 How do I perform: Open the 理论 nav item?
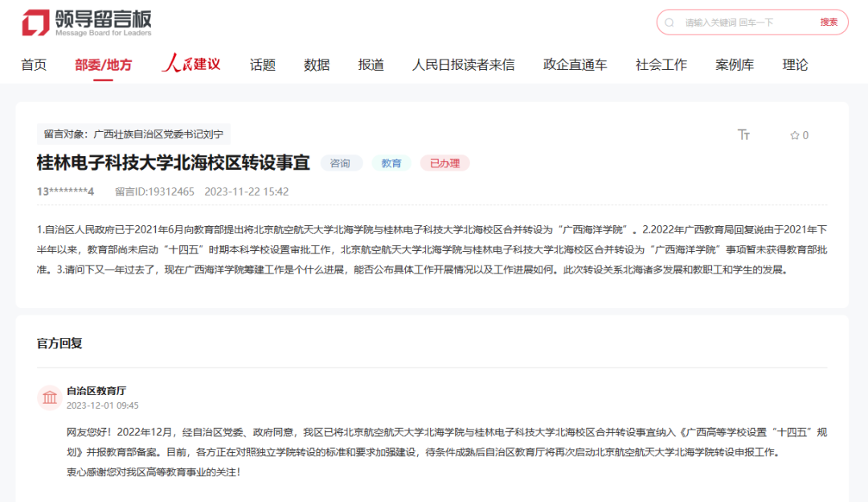(795, 65)
